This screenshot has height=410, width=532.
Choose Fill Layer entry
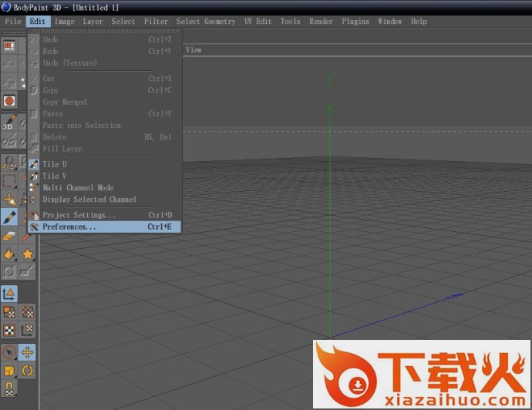click(105, 149)
